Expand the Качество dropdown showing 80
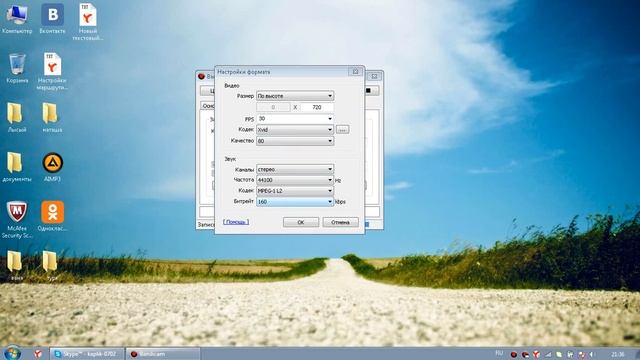This screenshot has width=640, height=360. [295, 141]
